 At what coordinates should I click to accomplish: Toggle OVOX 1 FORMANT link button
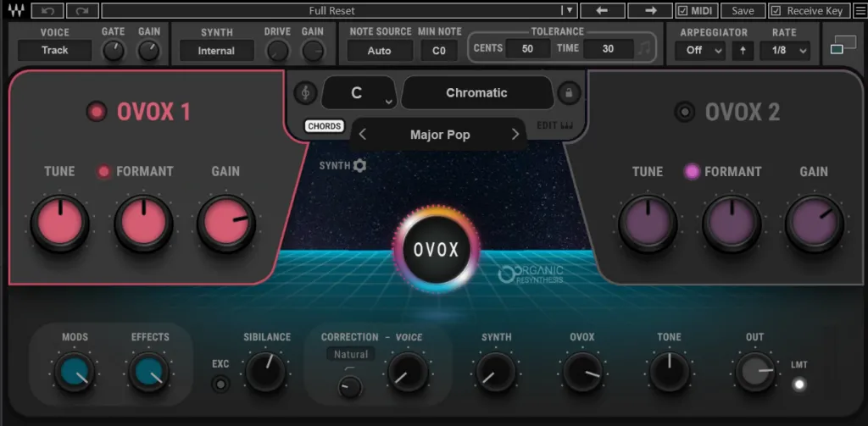[x=103, y=172]
